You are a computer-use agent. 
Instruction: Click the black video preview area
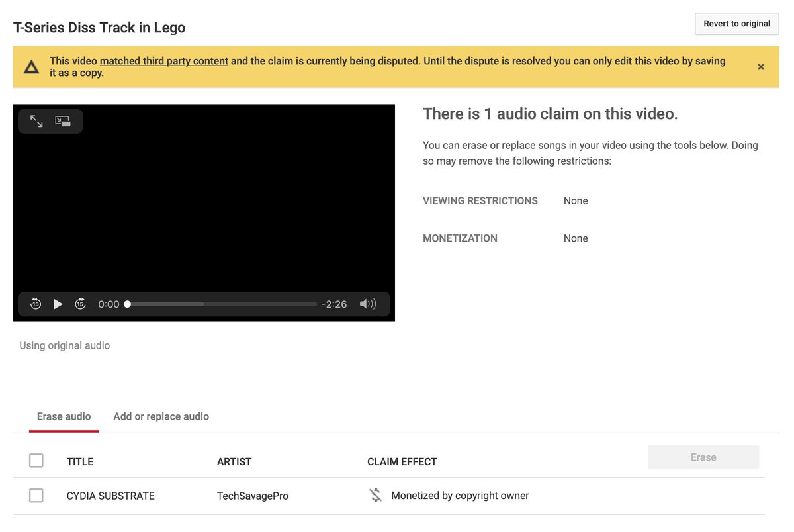(x=204, y=212)
